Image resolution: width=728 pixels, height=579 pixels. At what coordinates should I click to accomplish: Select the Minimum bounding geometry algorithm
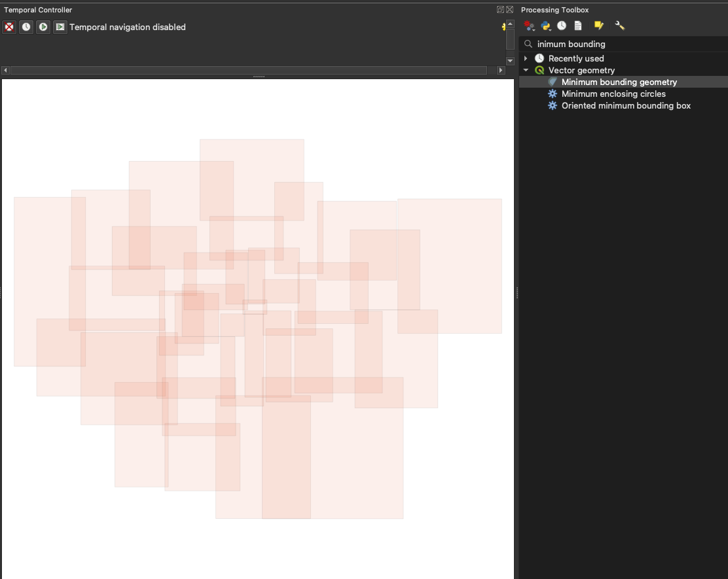click(x=619, y=82)
